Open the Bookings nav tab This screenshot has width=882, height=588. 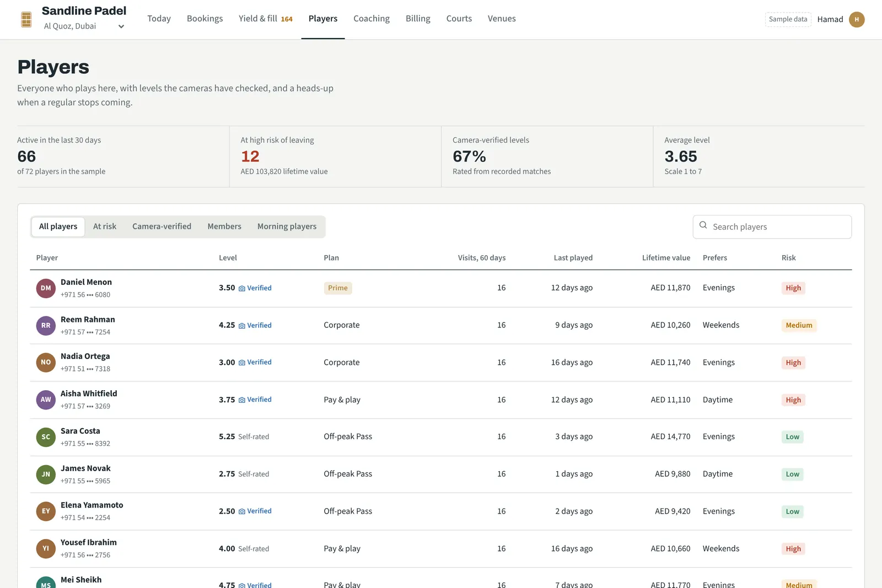pos(205,19)
